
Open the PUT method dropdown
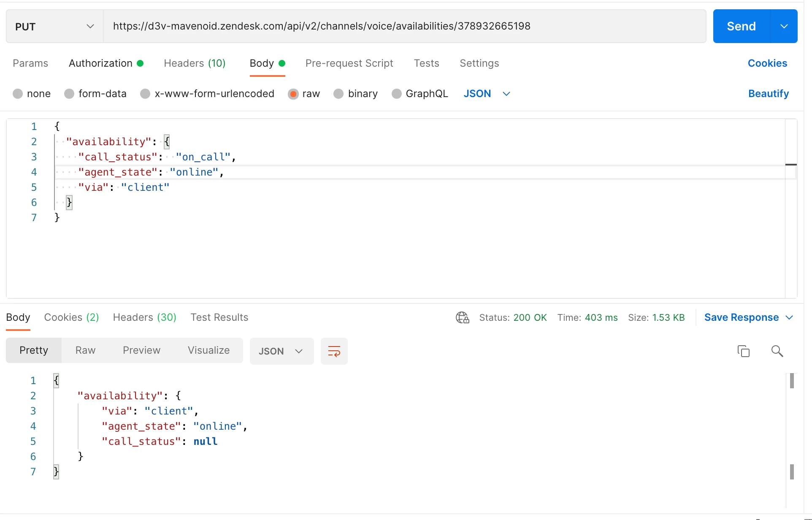[x=54, y=27]
